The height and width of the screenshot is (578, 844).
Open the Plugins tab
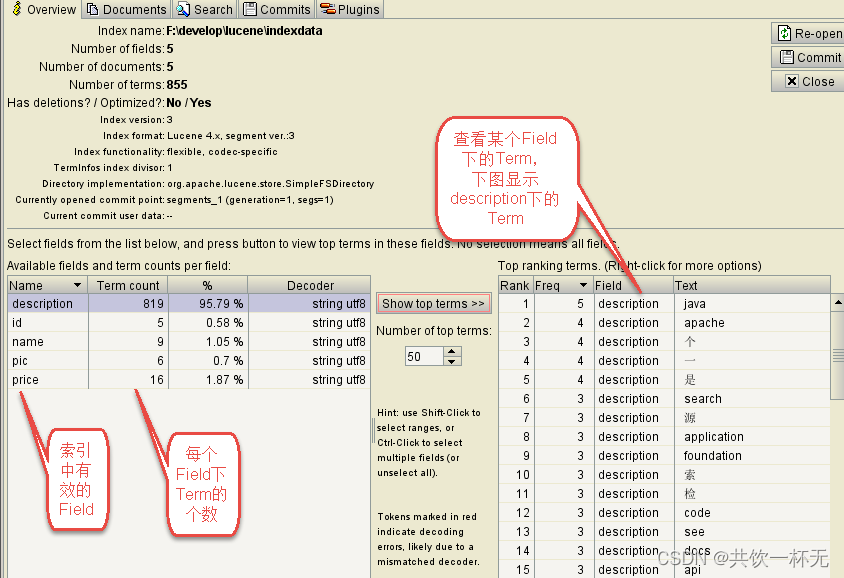click(350, 9)
